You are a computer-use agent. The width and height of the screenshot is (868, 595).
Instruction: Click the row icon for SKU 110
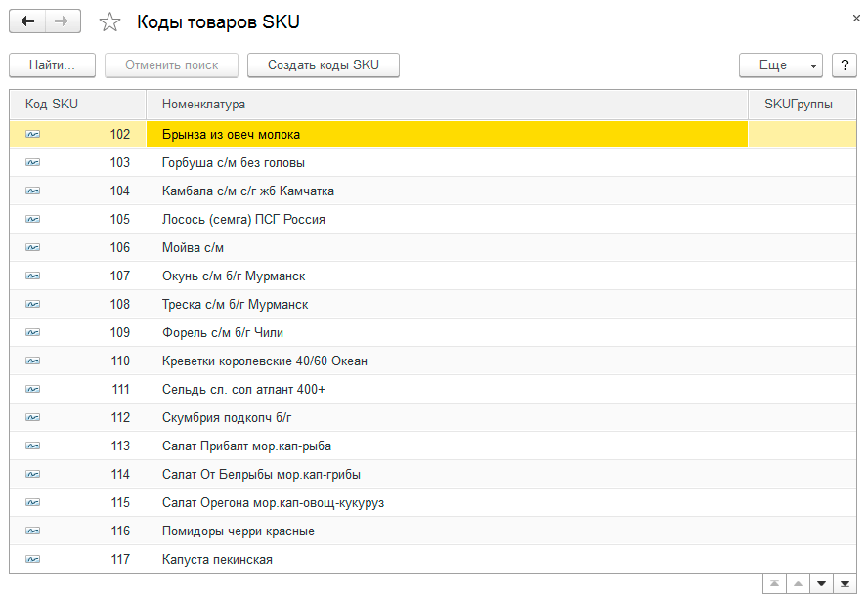coord(33,361)
